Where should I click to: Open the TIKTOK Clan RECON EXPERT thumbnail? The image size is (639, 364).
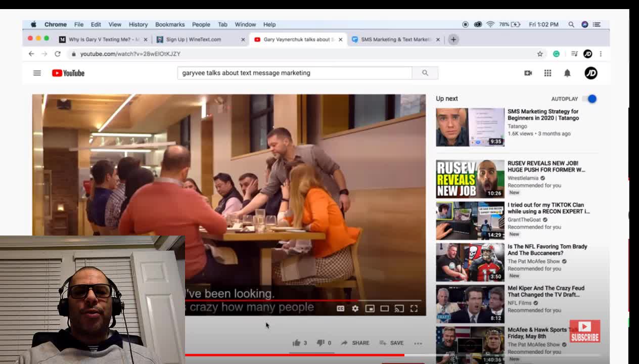tap(470, 220)
